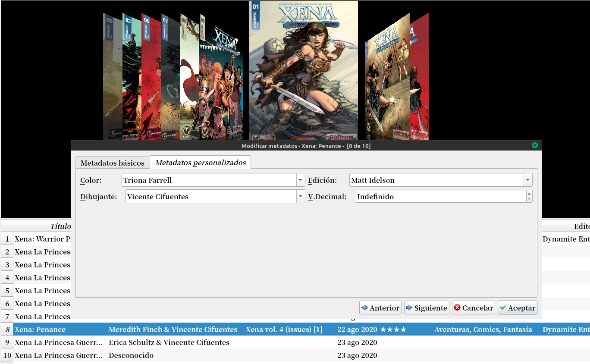The image size is (590, 364).
Task: Click into the Color field showing Triona Farrell
Action: pos(209,180)
